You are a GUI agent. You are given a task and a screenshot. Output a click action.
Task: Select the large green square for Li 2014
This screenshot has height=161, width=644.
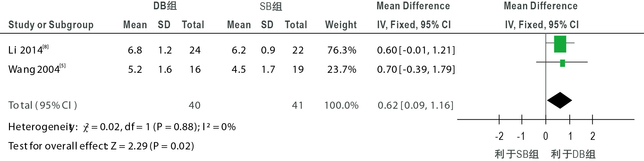[x=560, y=44]
